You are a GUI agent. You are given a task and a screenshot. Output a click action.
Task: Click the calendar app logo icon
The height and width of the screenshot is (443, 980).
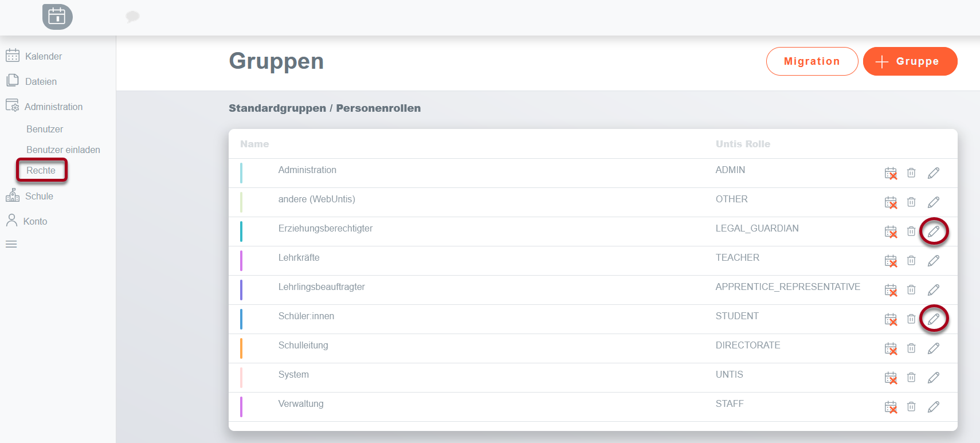click(57, 17)
